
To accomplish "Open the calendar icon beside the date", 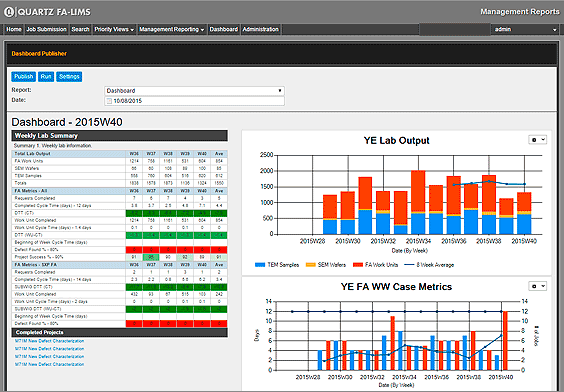I will (x=109, y=101).
